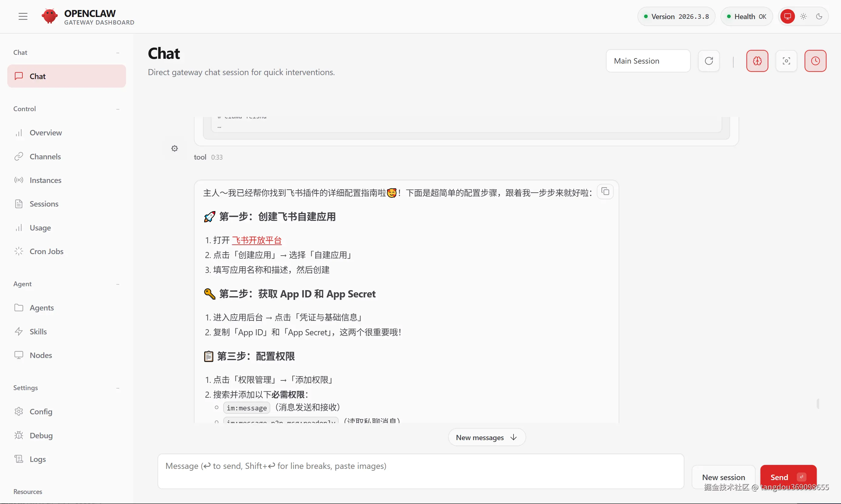
Task: Click the page scrollbar thumb
Action: pyautogui.click(x=818, y=404)
